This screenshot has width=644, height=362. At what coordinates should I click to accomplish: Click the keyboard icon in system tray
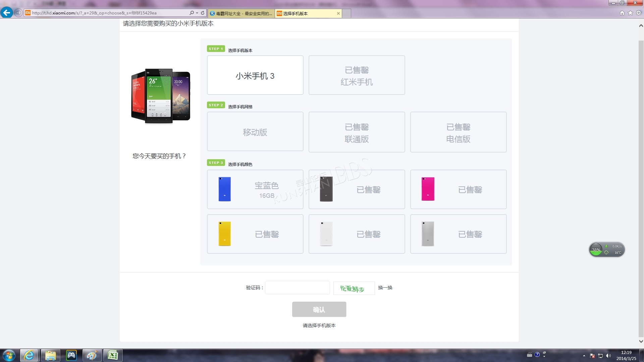[530, 355]
